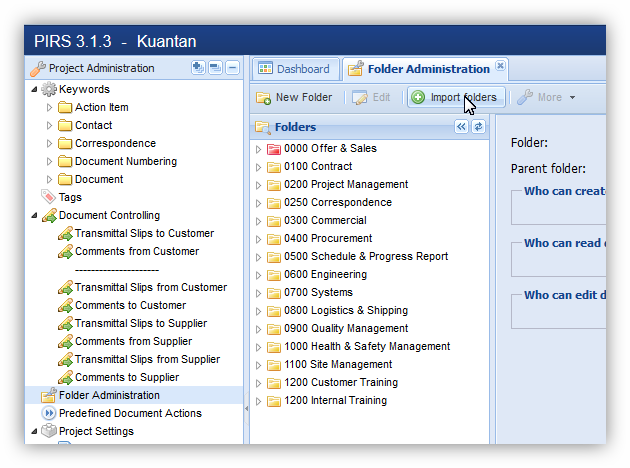This screenshot has height=468, width=630.
Task: Click the Comments to Supplier icon
Action: pyautogui.click(x=65, y=377)
